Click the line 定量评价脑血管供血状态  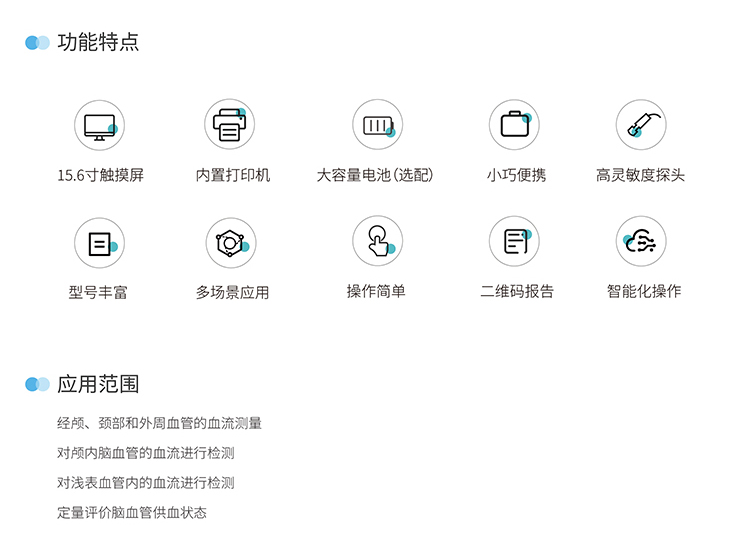(x=132, y=513)
